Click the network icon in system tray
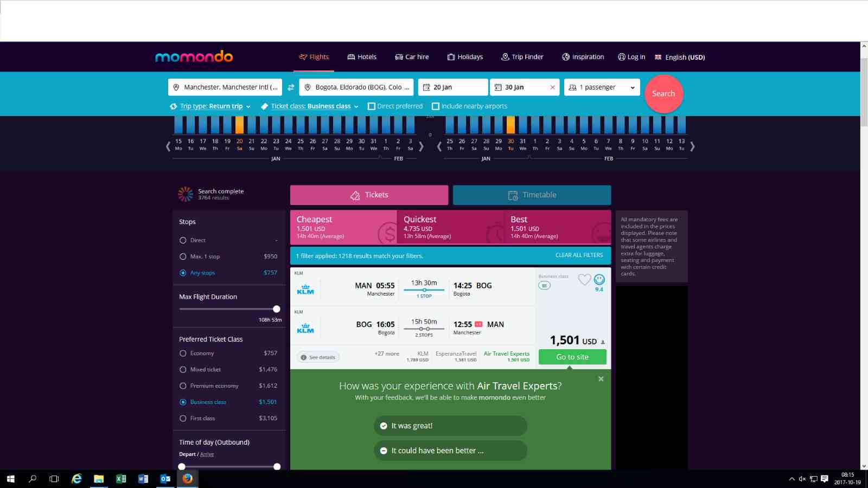The image size is (868, 488). coord(813,479)
